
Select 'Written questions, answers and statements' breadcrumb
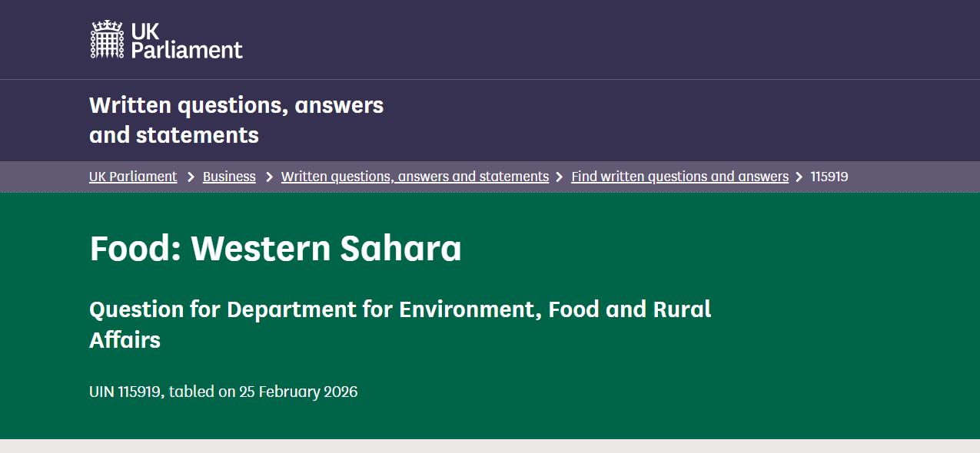pyautogui.click(x=415, y=177)
